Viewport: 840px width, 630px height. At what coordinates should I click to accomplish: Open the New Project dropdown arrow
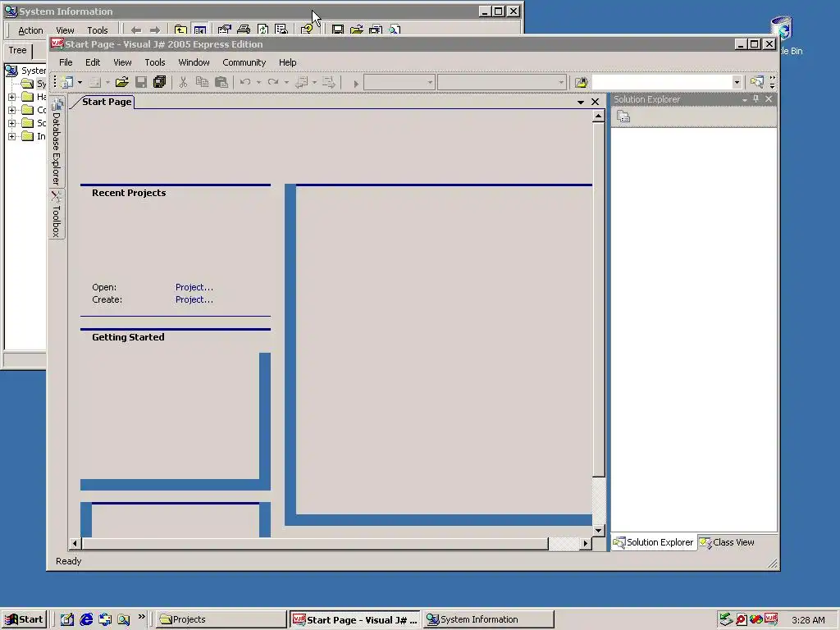80,82
